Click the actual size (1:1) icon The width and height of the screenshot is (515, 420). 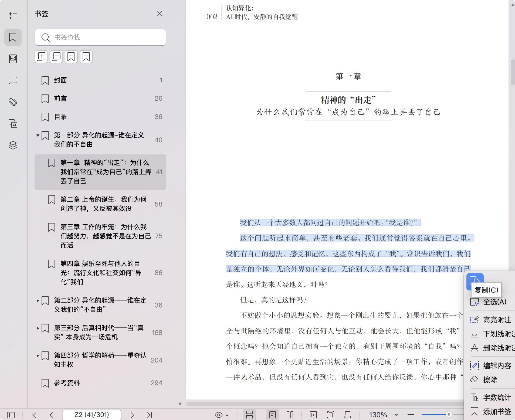(313, 415)
